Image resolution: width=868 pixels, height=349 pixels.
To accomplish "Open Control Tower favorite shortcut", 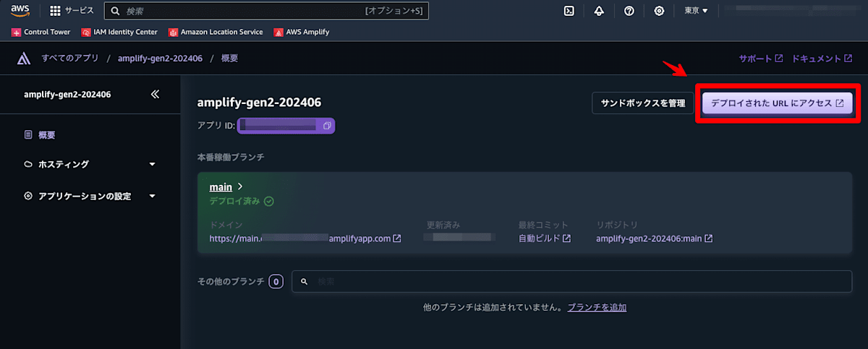I will click(41, 32).
